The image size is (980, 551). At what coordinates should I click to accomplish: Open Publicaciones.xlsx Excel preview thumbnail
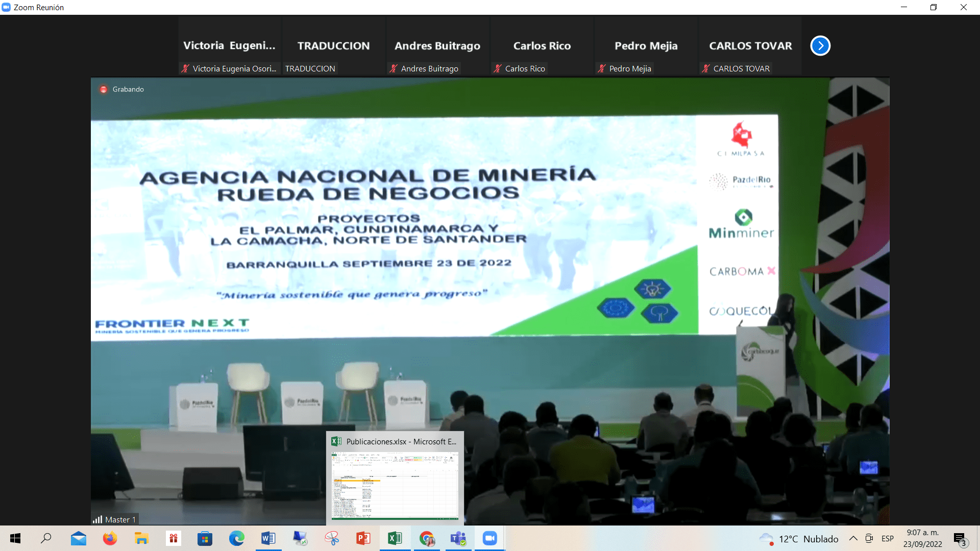click(x=395, y=485)
